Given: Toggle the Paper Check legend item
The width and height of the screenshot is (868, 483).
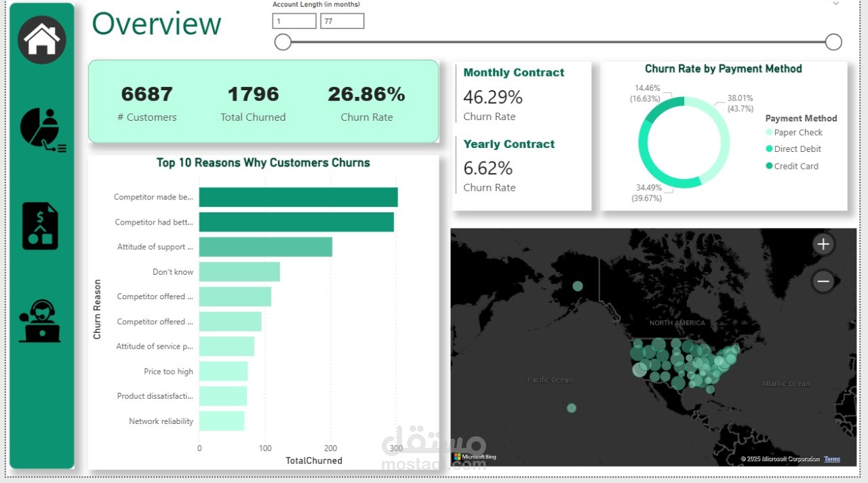Looking at the screenshot, I should click(797, 132).
